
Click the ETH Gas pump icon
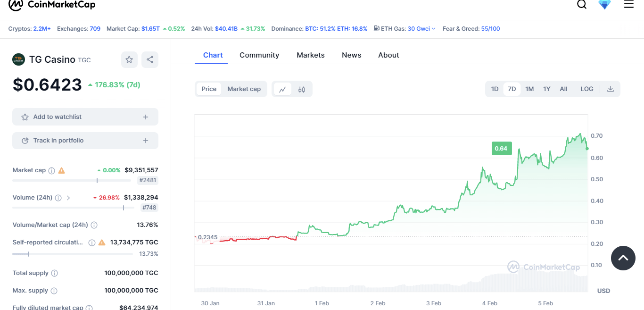pos(377,29)
